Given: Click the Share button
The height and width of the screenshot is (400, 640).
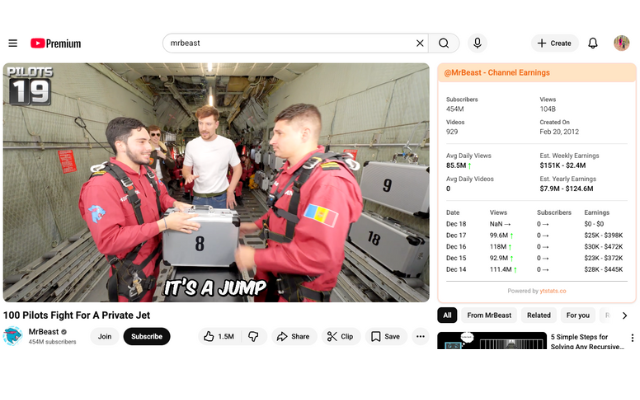Looking at the screenshot, I should point(293,337).
